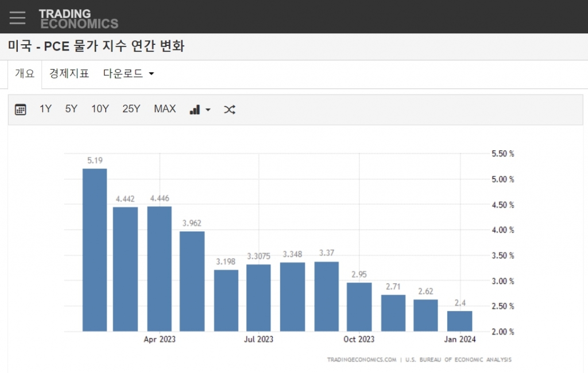Click the bar labeled 3.37
This screenshot has height=373, width=588.
pyautogui.click(x=326, y=296)
